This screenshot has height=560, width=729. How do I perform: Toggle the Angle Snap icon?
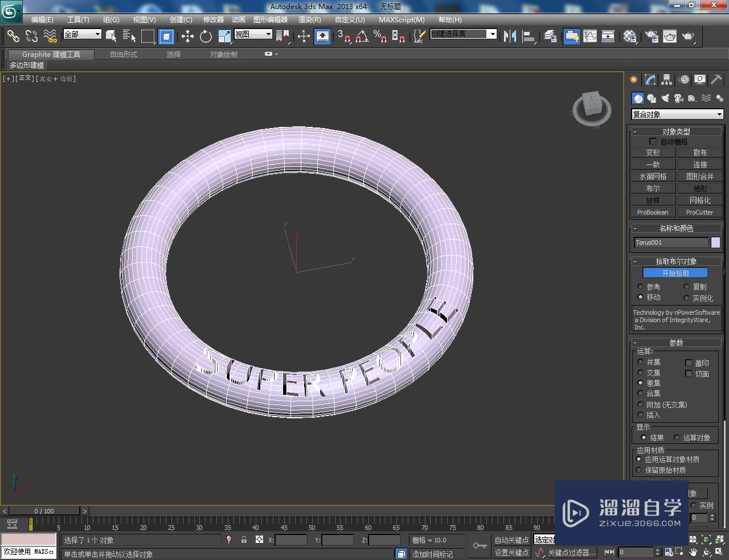click(x=362, y=36)
